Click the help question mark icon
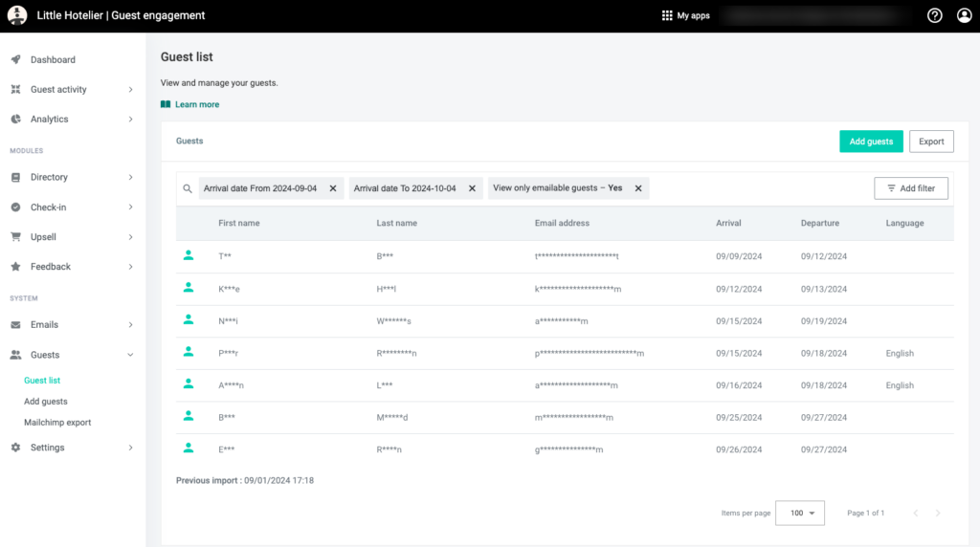Image resolution: width=980 pixels, height=547 pixels. [x=935, y=15]
